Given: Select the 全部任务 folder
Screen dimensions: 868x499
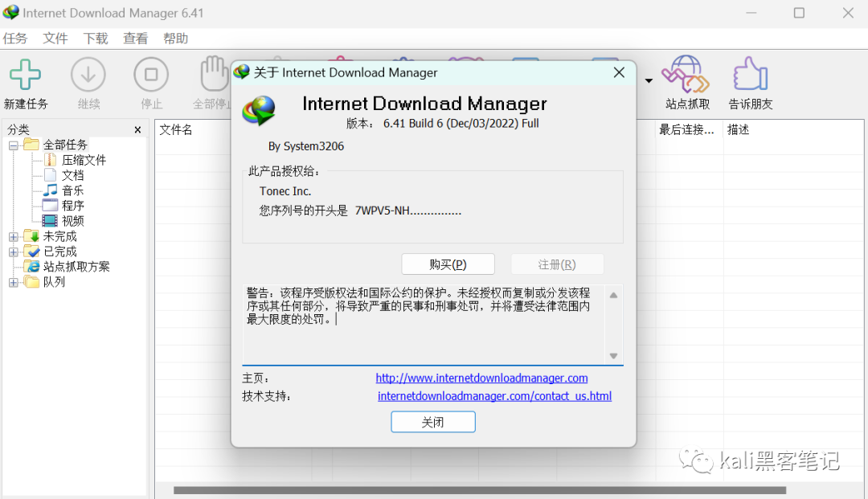Looking at the screenshot, I should coord(65,145).
